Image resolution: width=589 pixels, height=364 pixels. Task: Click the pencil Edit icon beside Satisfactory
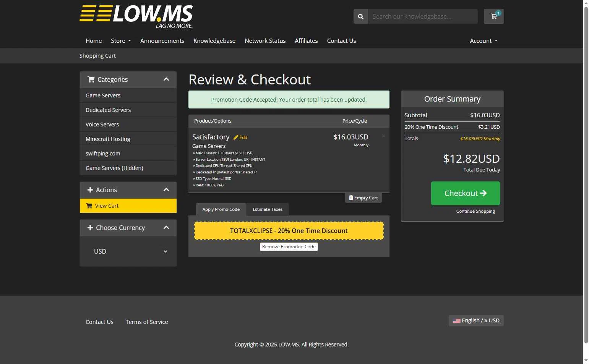coord(240,138)
